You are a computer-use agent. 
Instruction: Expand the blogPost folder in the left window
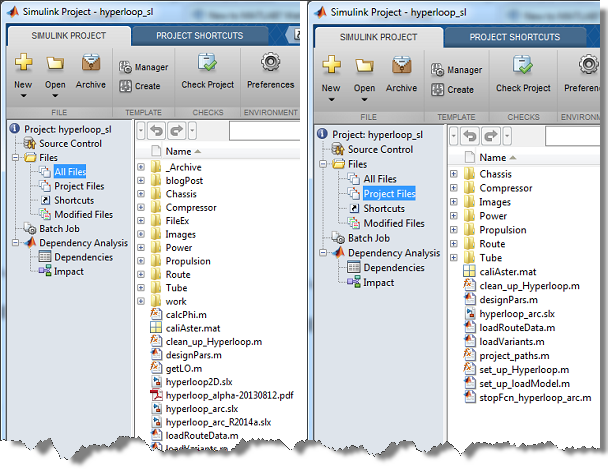(x=141, y=181)
